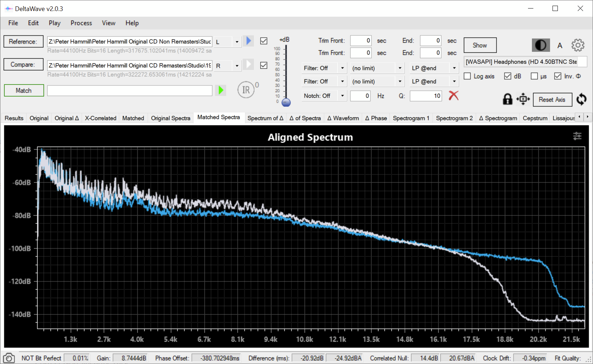Open first (no limit) frequency dropdown
Screen dimensions: 593x364
tap(377, 68)
